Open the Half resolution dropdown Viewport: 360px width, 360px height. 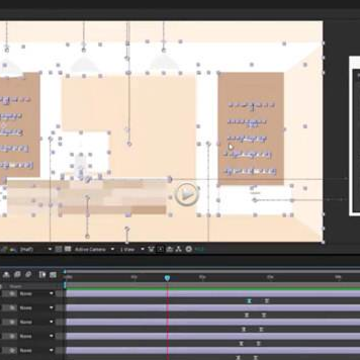pos(36,249)
